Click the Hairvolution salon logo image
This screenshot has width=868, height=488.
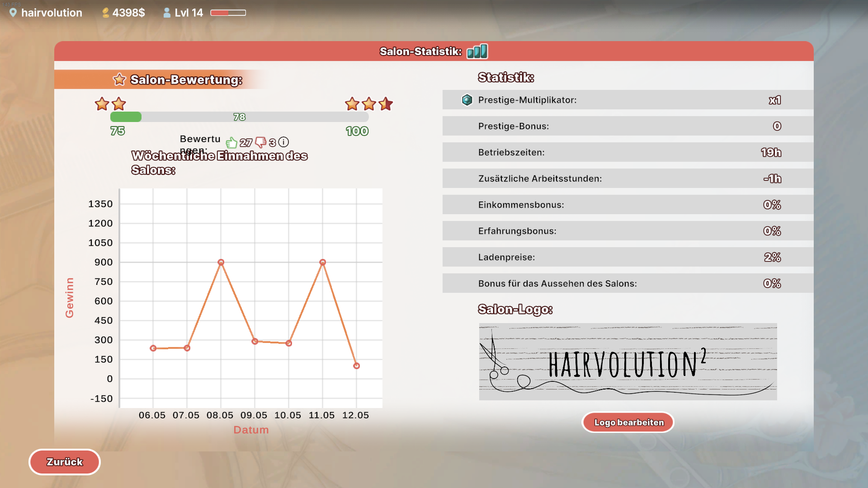(x=627, y=361)
